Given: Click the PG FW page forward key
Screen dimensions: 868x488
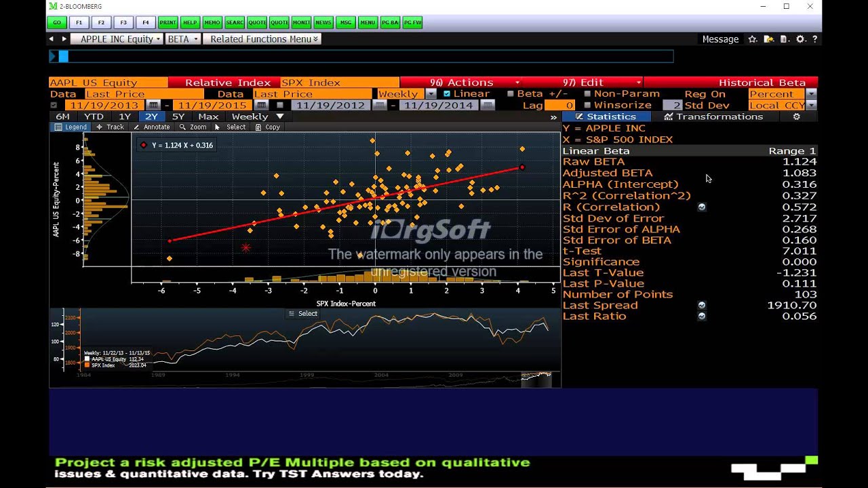Looking at the screenshot, I should 412,22.
